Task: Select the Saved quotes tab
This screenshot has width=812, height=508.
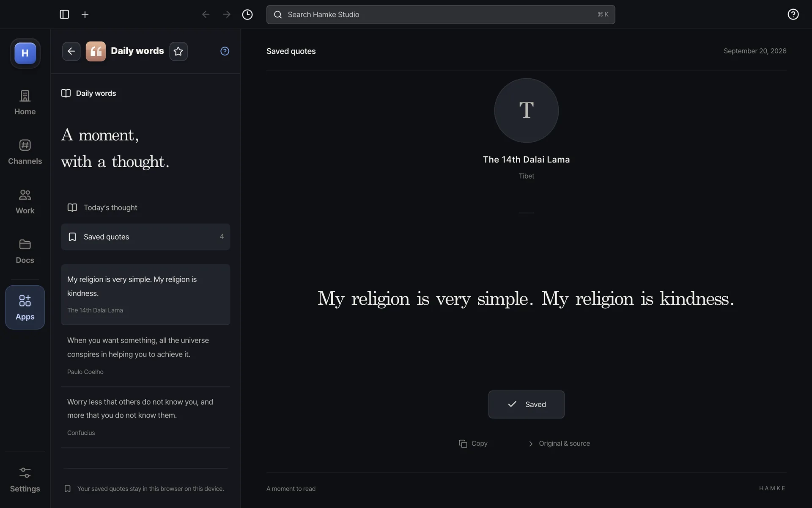Action: (145, 237)
